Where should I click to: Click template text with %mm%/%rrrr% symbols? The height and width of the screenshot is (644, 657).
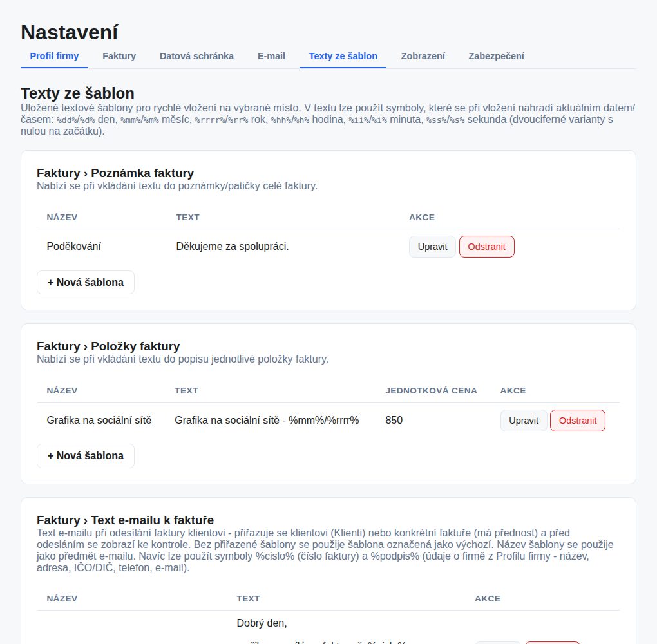(x=267, y=421)
